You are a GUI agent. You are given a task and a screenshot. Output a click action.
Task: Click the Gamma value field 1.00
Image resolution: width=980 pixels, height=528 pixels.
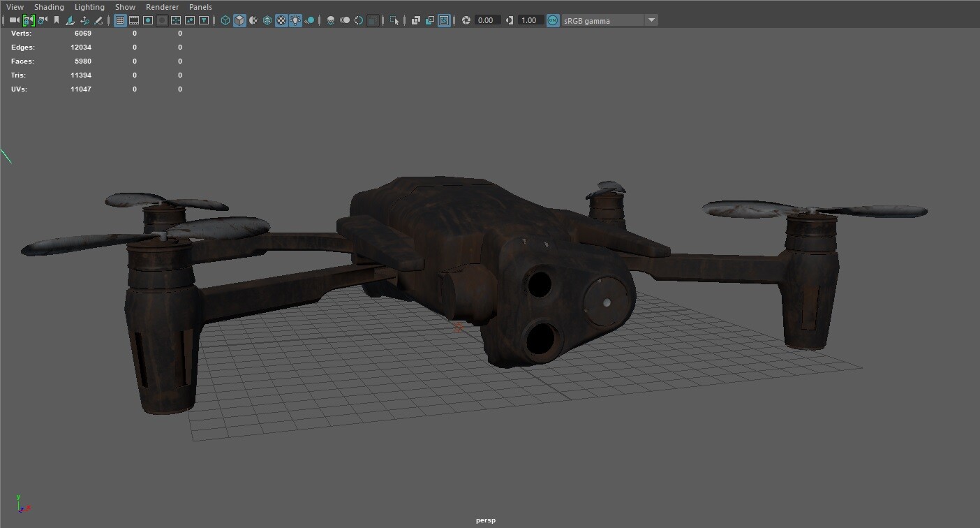click(x=530, y=20)
